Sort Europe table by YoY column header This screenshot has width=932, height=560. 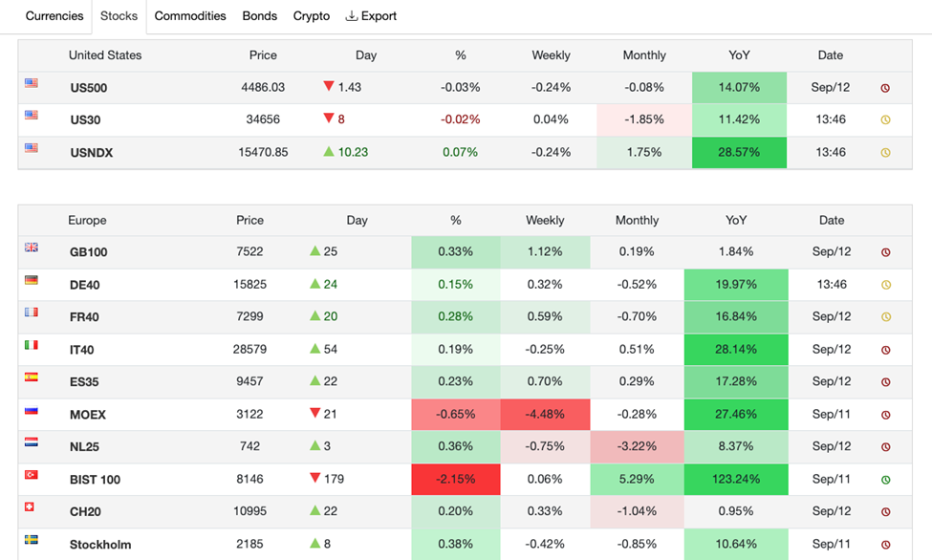point(735,221)
